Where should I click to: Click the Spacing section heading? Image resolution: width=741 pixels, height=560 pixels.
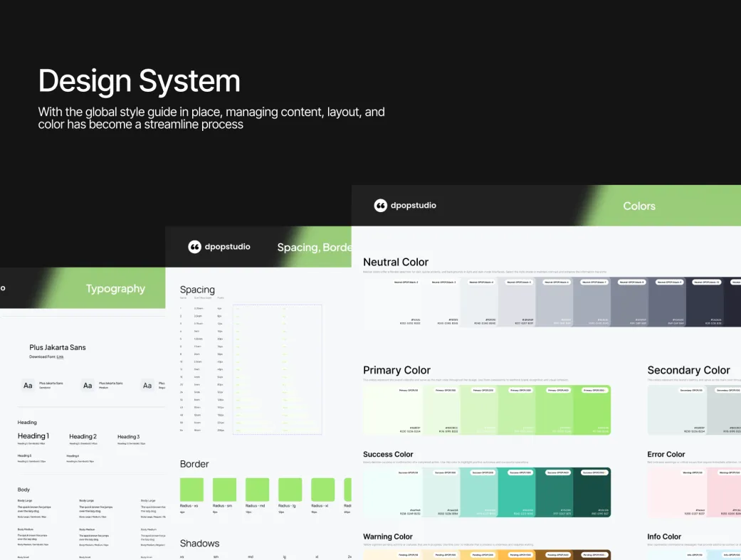[x=197, y=290]
